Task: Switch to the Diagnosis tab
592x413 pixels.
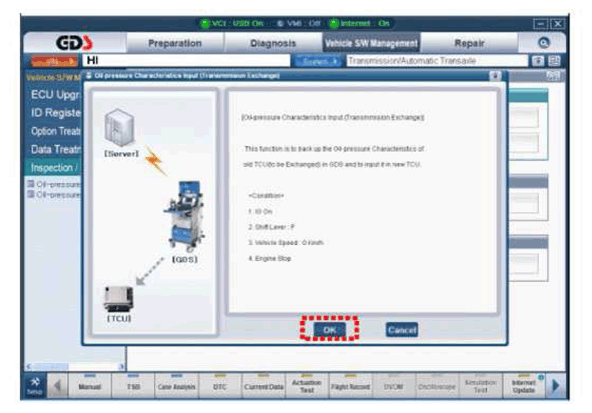Action: 273,43
